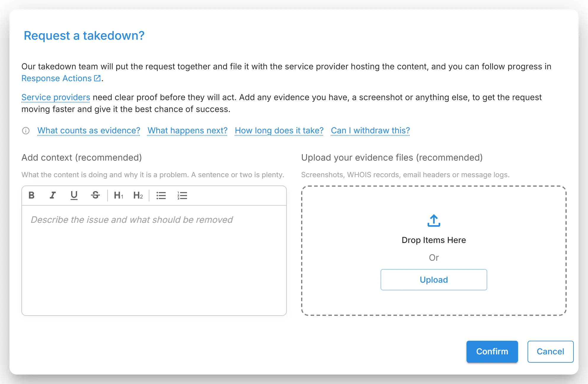This screenshot has height=384, width=588.
Task: Click 'Upload your evidence files (recommended)' label
Action: (392, 158)
